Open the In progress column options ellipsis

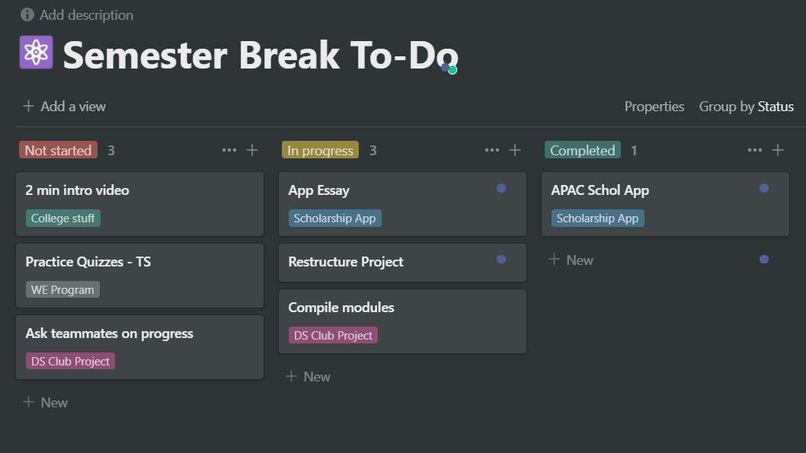click(492, 150)
